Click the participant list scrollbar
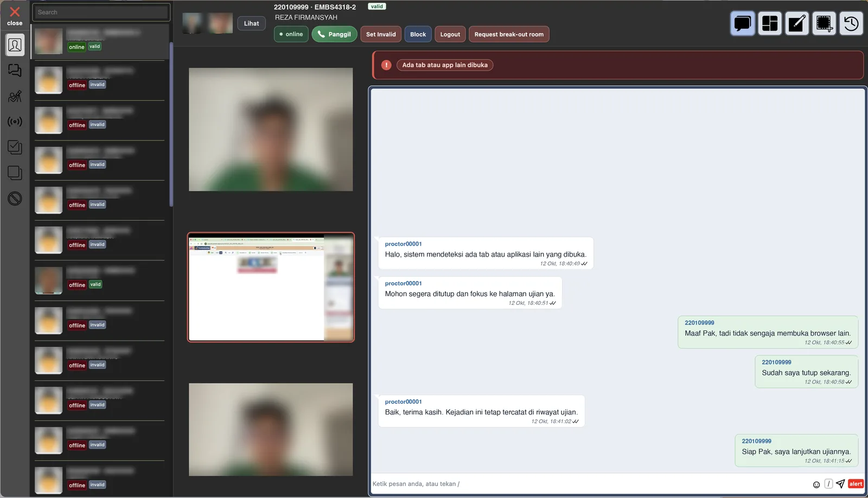This screenshot has height=498, width=868. [171, 125]
